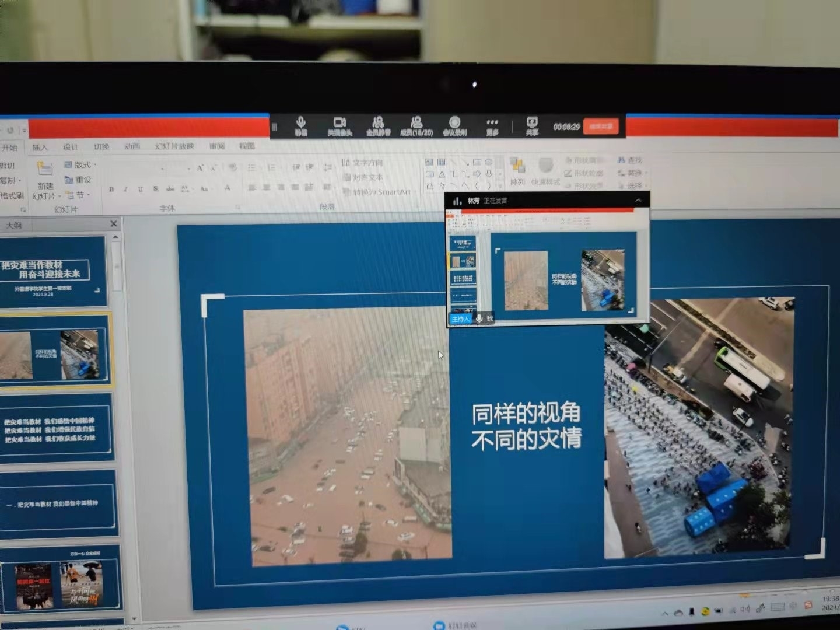
Task: Open the Slide Show (幻灯片放映) tab
Action: [x=174, y=146]
